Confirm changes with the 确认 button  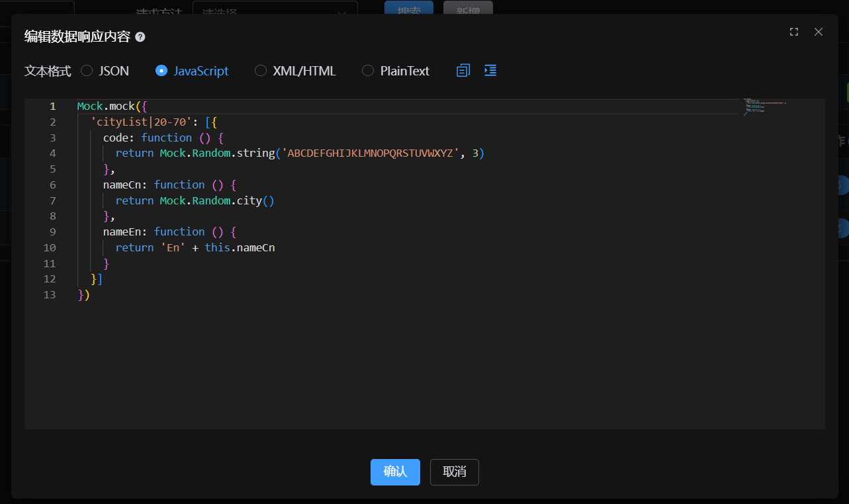[395, 472]
